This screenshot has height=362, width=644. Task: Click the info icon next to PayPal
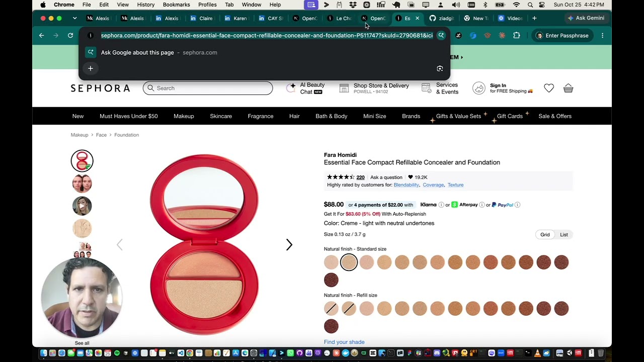point(517,205)
